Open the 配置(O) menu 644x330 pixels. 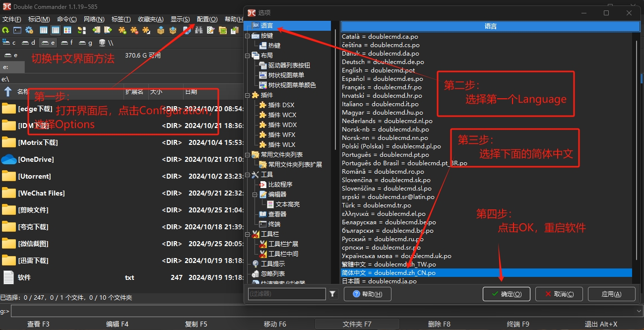click(207, 19)
